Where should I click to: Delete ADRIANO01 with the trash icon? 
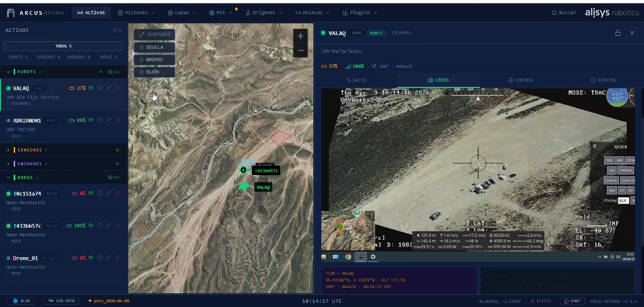click(x=118, y=120)
